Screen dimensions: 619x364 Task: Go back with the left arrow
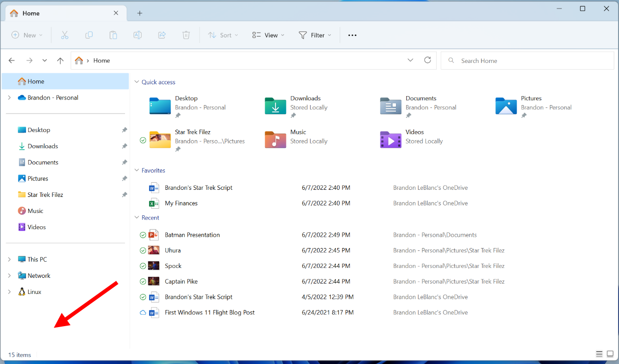pyautogui.click(x=12, y=61)
